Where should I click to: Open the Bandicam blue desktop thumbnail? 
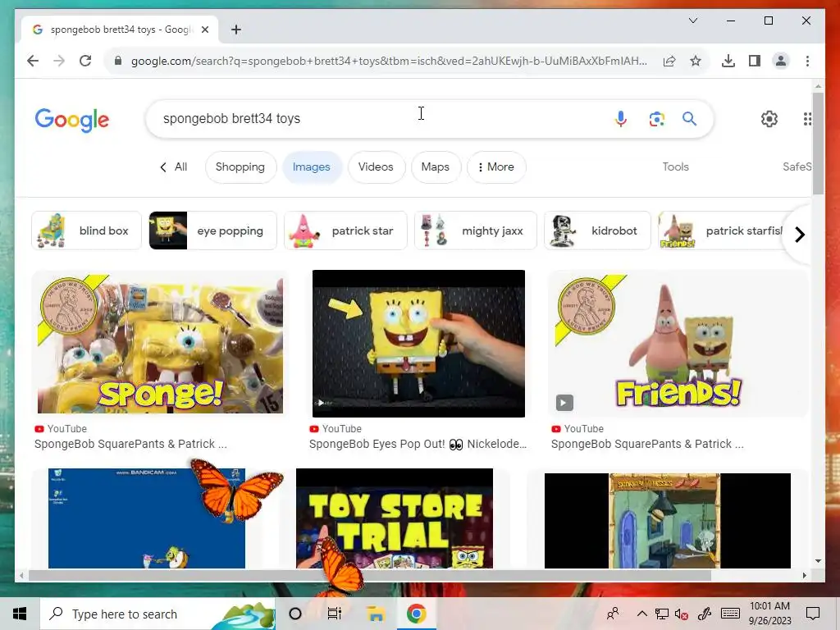click(147, 518)
